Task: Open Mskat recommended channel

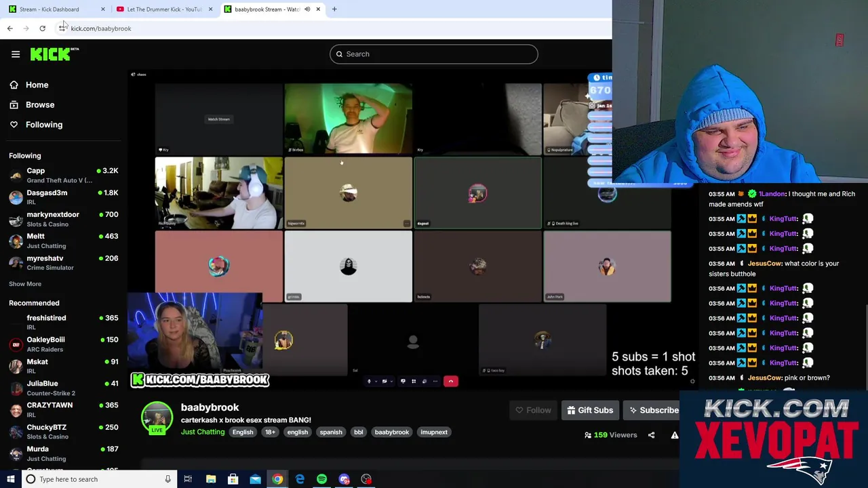Action: [x=64, y=366]
